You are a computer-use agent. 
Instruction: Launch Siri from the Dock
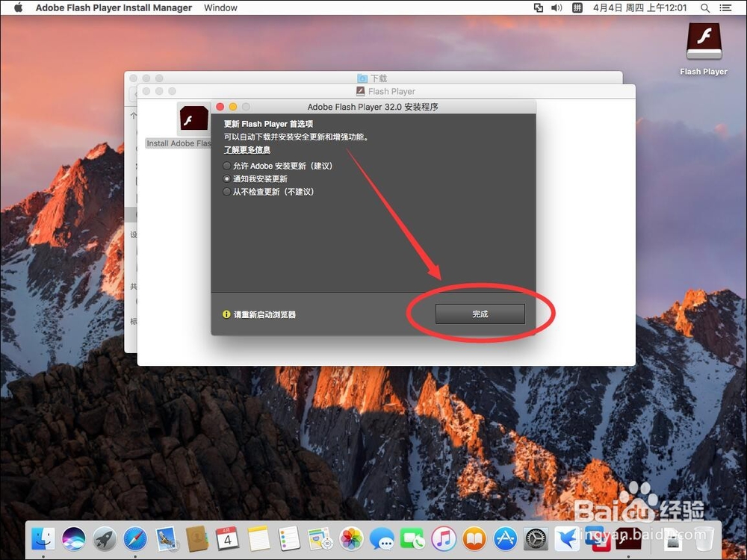click(73, 538)
